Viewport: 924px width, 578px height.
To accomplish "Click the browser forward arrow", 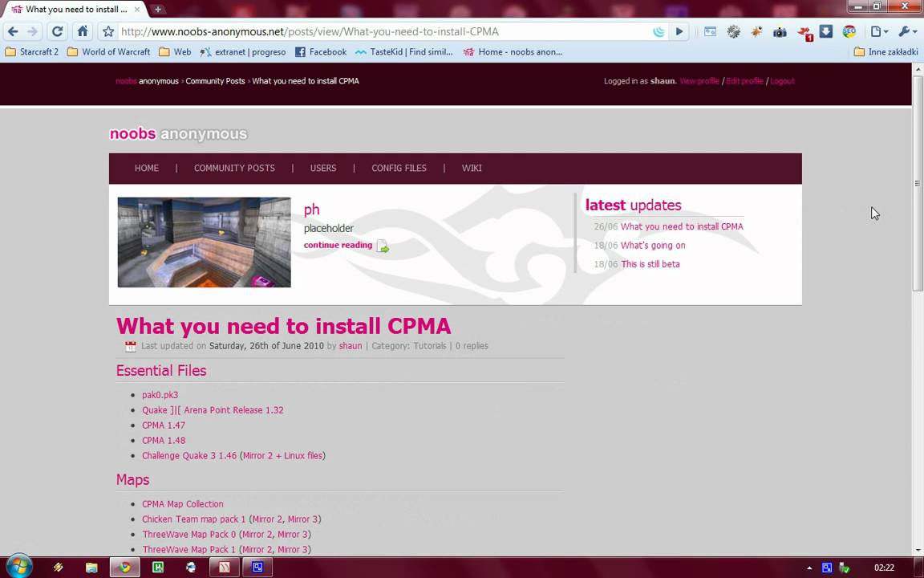I will [x=32, y=32].
